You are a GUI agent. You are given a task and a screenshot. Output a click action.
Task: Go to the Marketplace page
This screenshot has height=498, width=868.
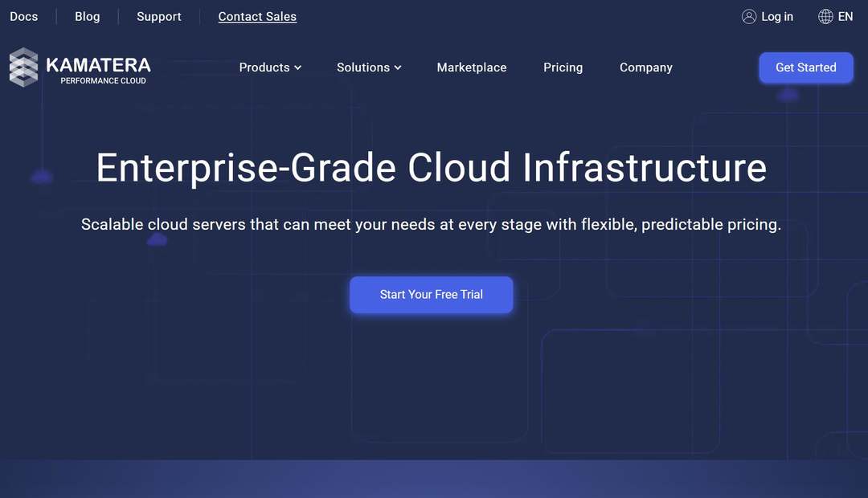(x=472, y=67)
